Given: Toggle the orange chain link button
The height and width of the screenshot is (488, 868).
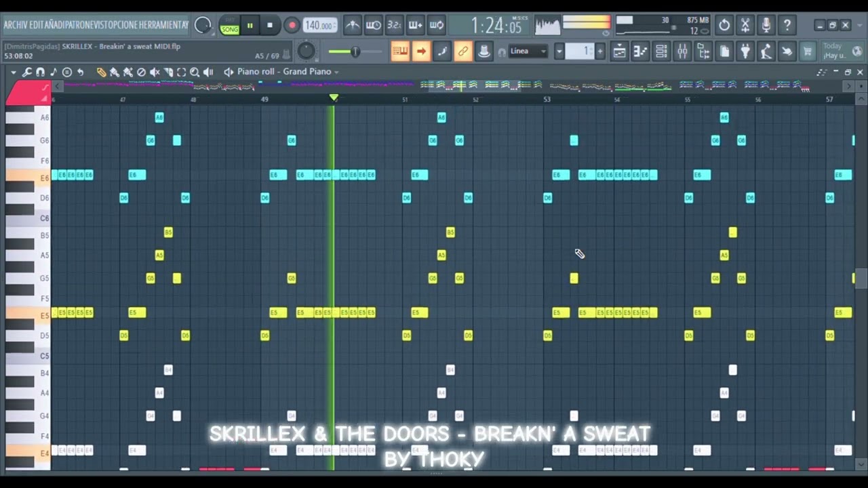Looking at the screenshot, I should click(463, 51).
